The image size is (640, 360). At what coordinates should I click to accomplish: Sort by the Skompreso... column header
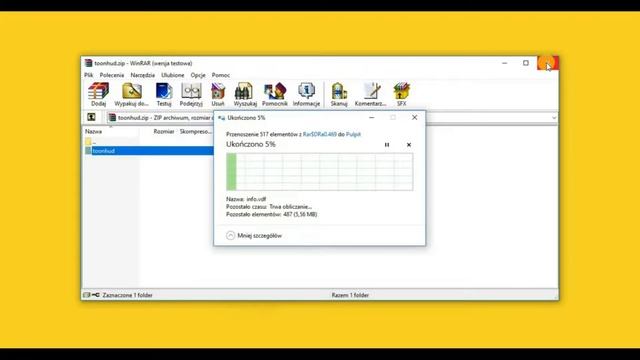click(x=196, y=131)
